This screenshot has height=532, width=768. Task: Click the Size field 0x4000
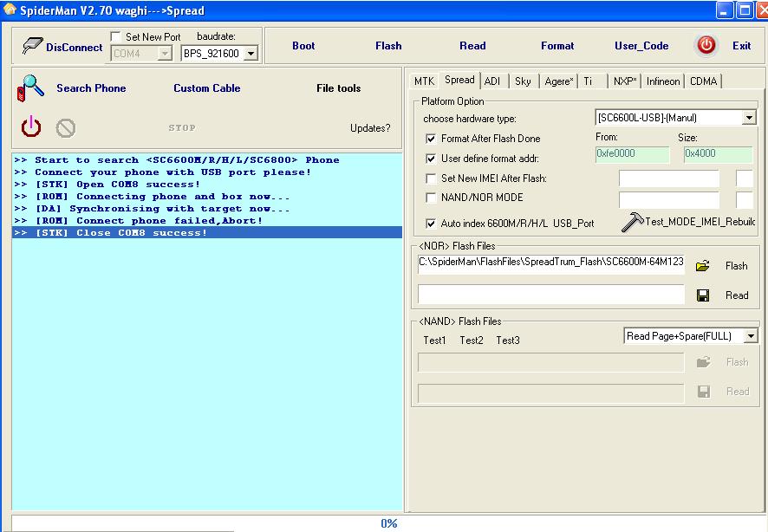[x=718, y=153]
